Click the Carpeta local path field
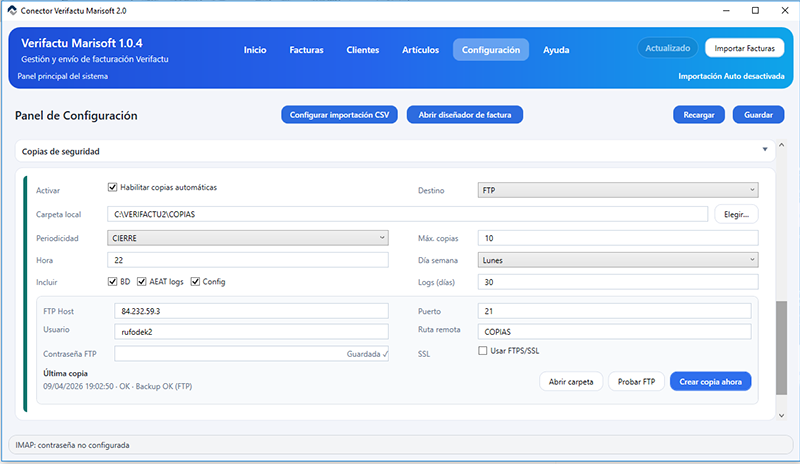800x464 pixels. pyautogui.click(x=407, y=214)
